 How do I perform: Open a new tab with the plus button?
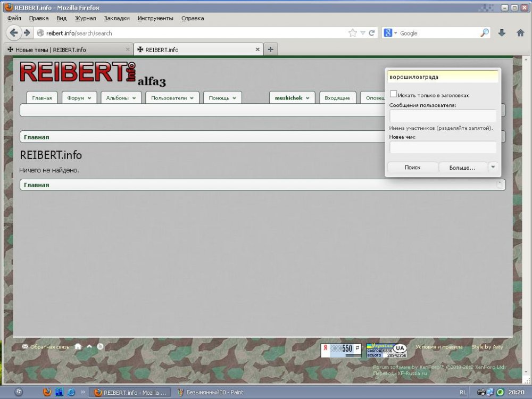[270, 49]
